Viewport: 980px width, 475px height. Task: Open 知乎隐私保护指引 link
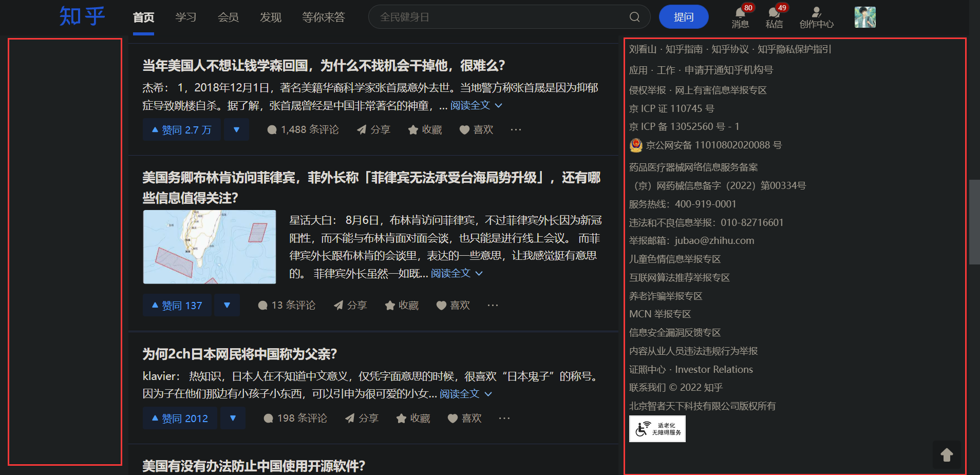coord(795,49)
